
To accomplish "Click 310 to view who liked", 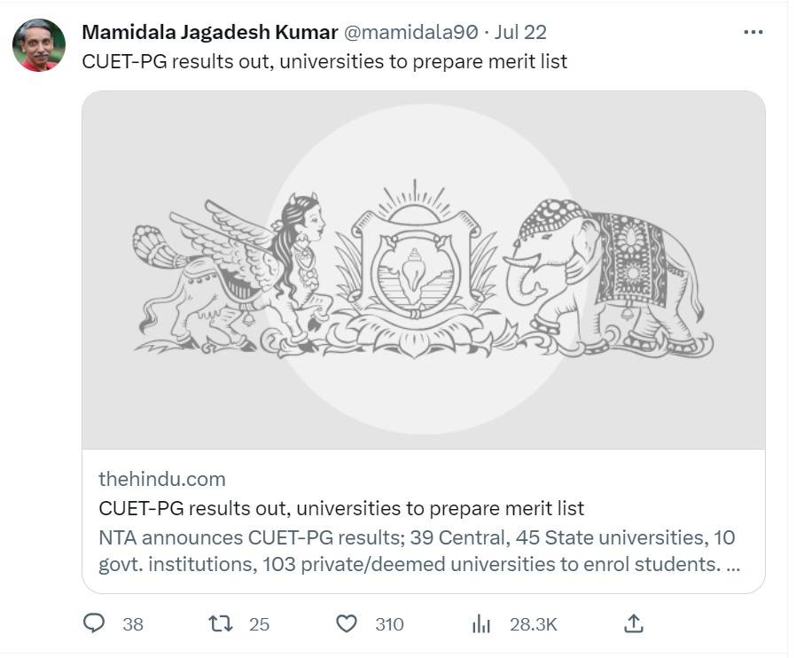I will click(387, 624).
